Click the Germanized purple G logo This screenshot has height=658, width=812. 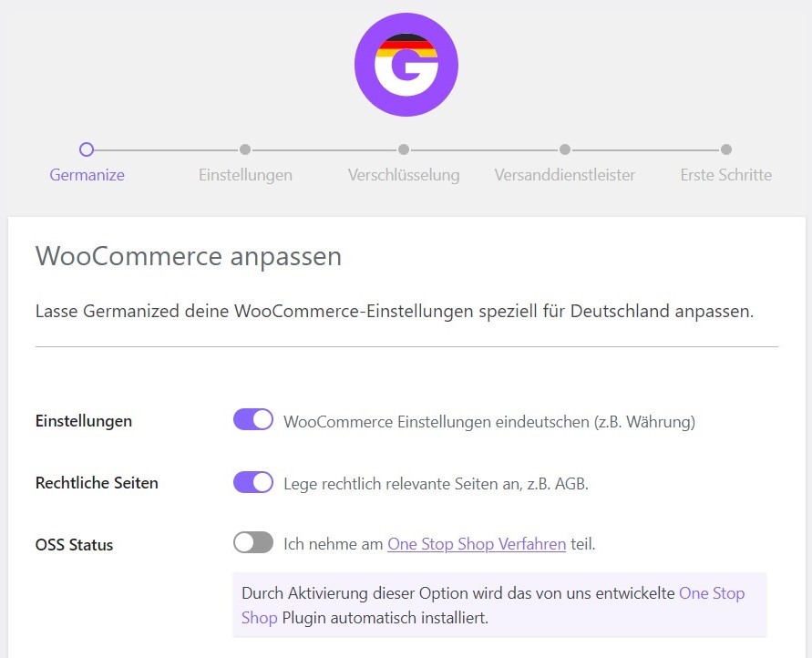coord(406,65)
